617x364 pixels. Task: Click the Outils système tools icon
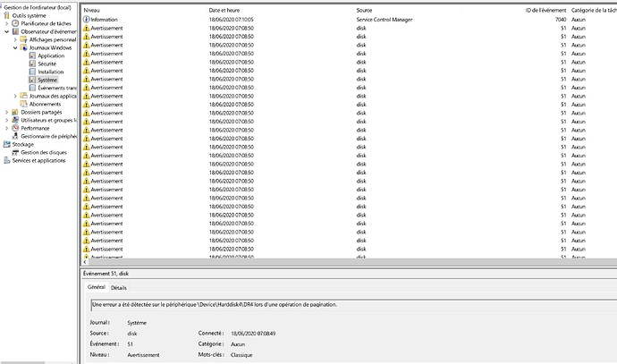point(6,15)
